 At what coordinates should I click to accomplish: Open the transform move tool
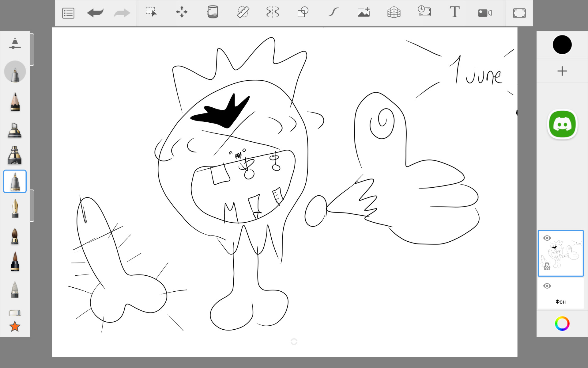point(182,12)
